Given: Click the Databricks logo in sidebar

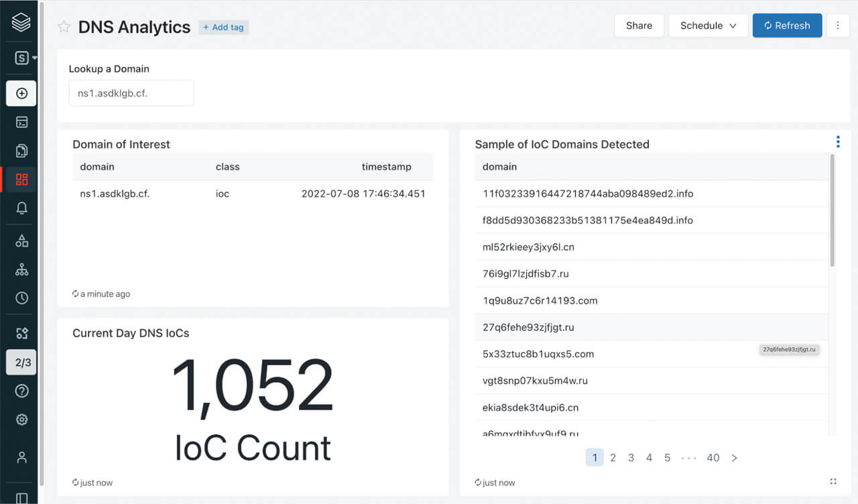Looking at the screenshot, I should (21, 22).
